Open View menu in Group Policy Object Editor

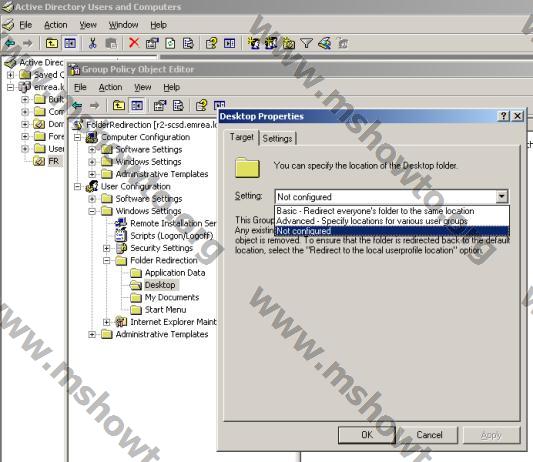(143, 87)
